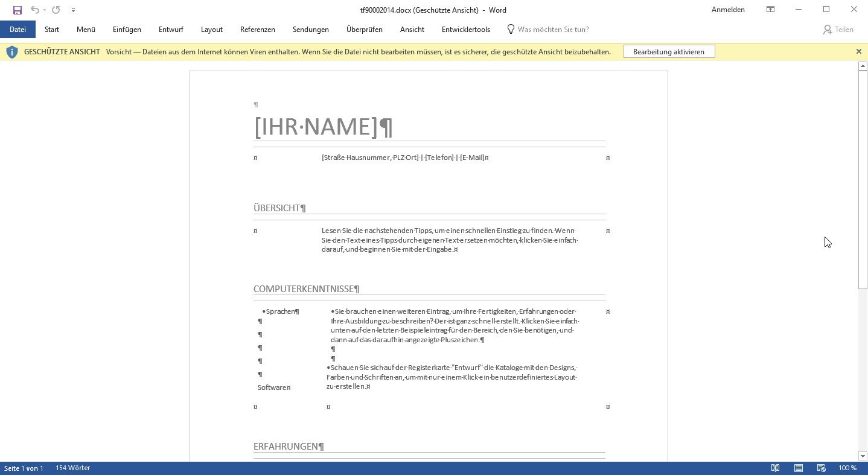The image size is (868, 475).
Task: Click the Redo icon in title bar
Action: (56, 10)
